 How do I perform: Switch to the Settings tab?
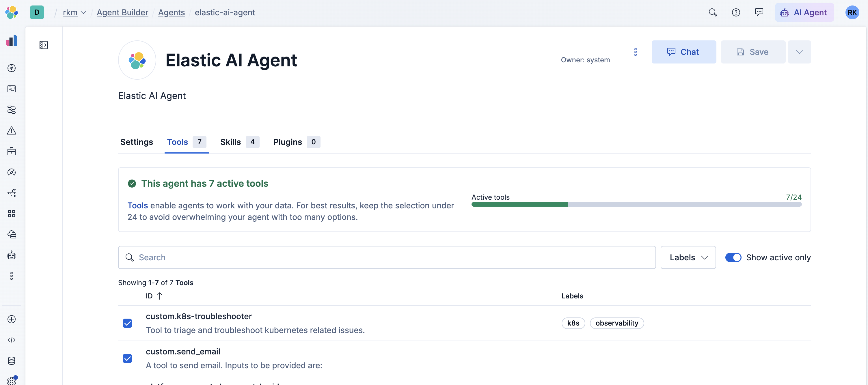tap(137, 142)
